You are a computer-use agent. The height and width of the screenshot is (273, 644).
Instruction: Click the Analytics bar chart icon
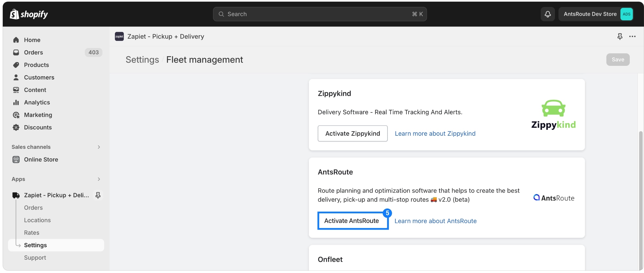[x=16, y=102]
